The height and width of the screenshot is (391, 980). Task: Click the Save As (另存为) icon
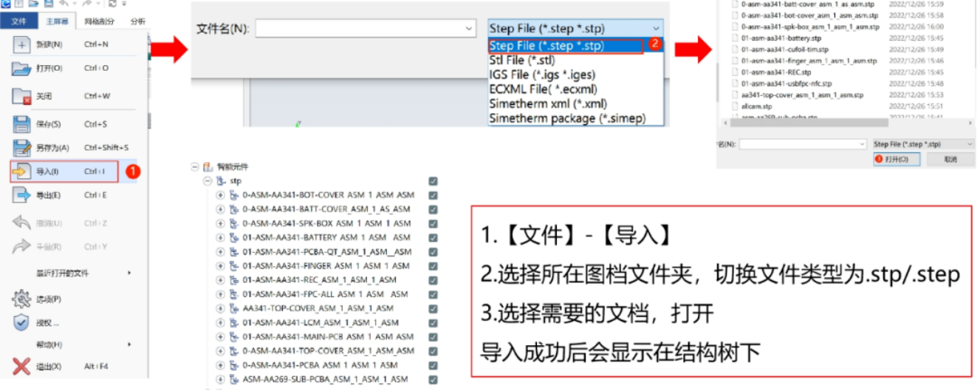[21, 147]
